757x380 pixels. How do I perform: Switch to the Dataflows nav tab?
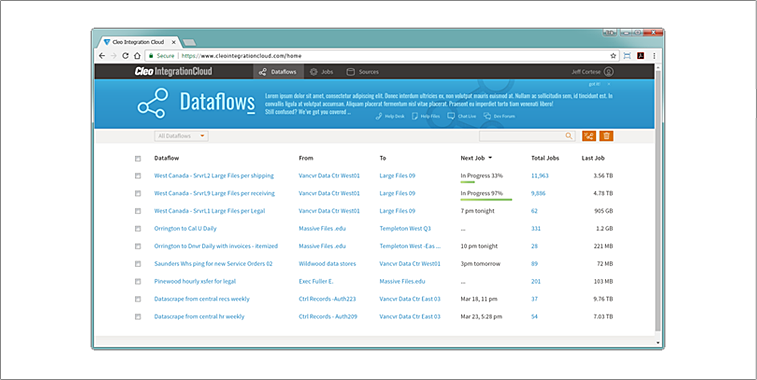pyautogui.click(x=278, y=72)
